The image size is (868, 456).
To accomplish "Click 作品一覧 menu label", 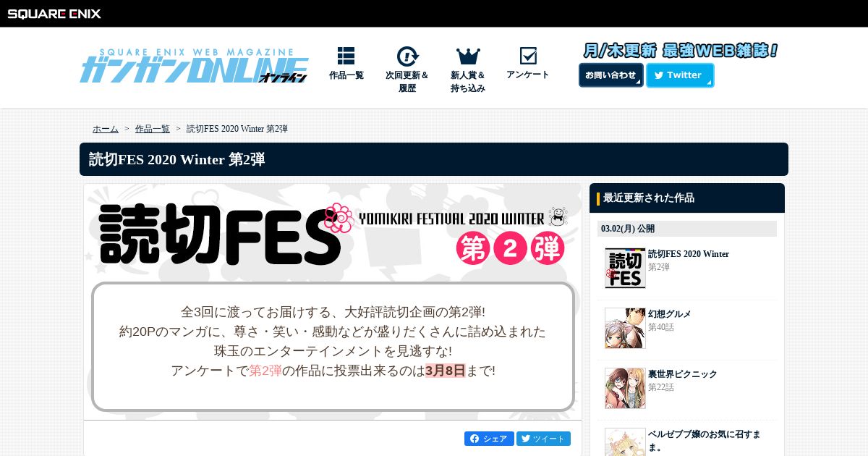I will (346, 75).
